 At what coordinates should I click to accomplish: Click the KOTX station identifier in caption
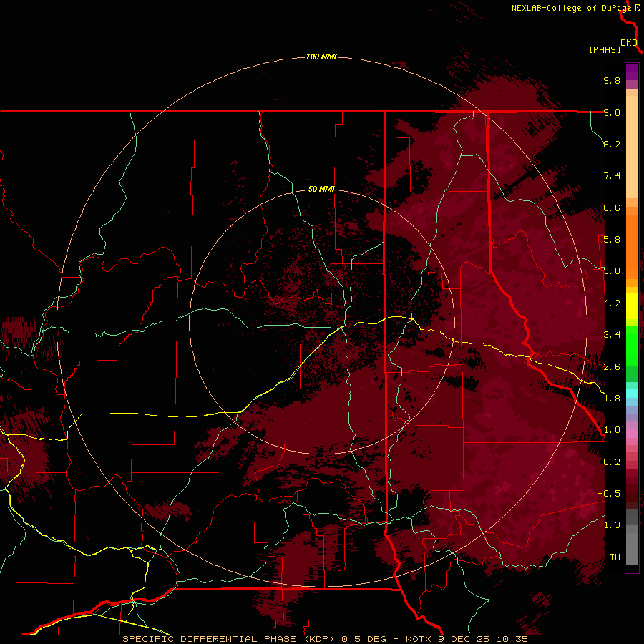pos(418,639)
